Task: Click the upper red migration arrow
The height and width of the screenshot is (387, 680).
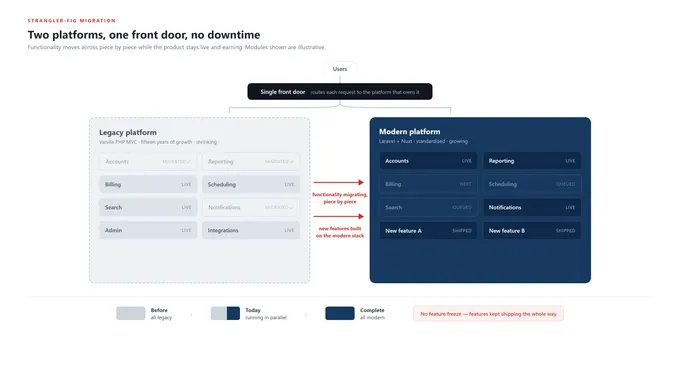Action: click(x=339, y=183)
